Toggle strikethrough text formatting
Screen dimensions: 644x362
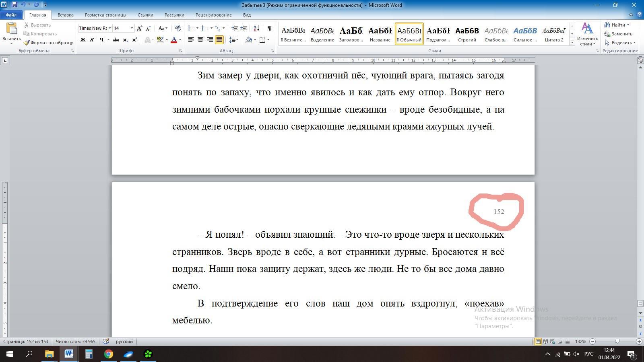(116, 40)
